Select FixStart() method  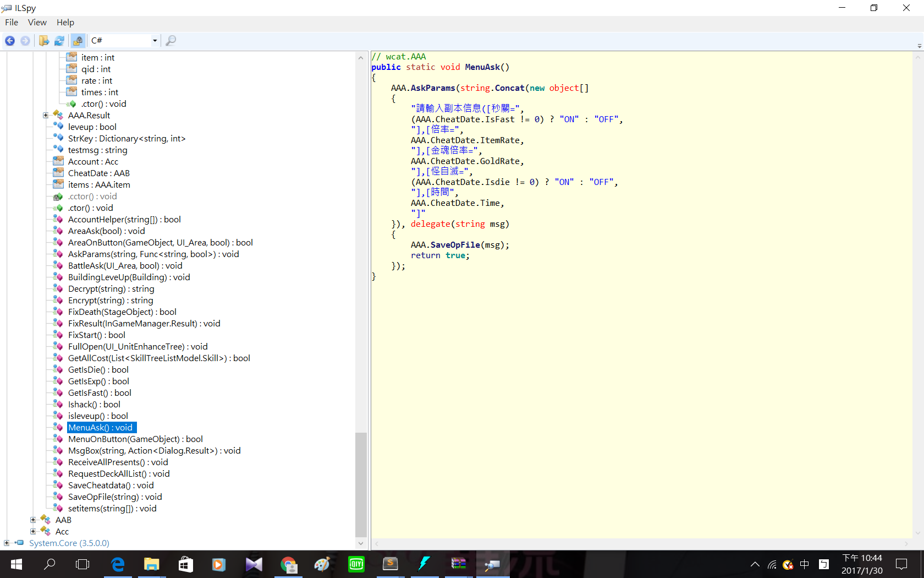pos(96,335)
